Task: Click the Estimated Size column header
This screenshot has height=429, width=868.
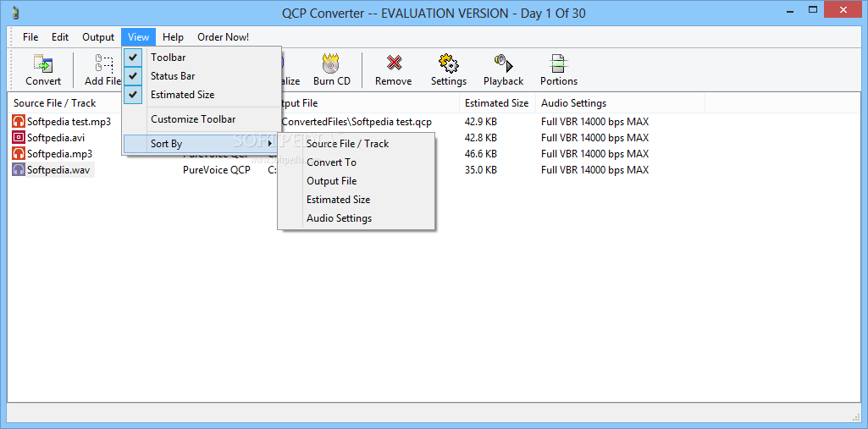Action: coord(497,103)
